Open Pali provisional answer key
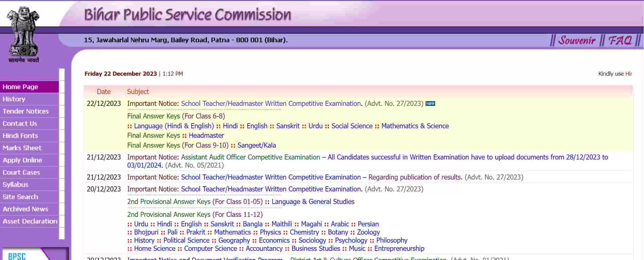Screen dimensions: 644x260 tap(172, 232)
